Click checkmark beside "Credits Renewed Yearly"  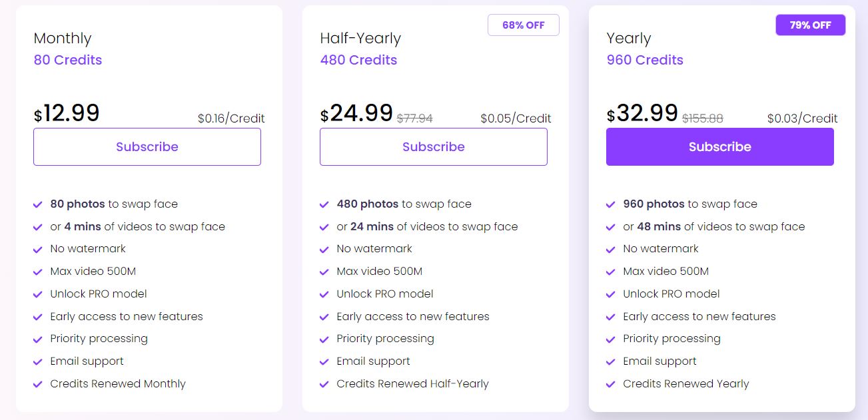(x=611, y=384)
